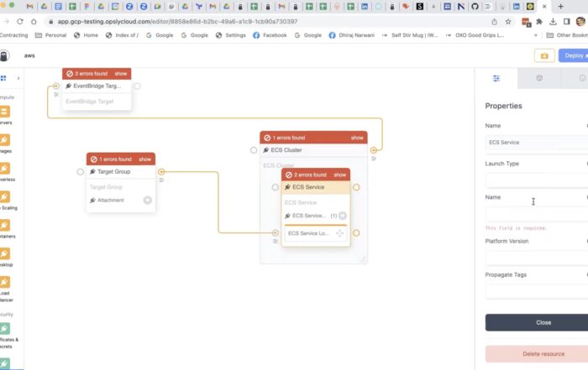Select the Desktop resource icon

point(5,254)
